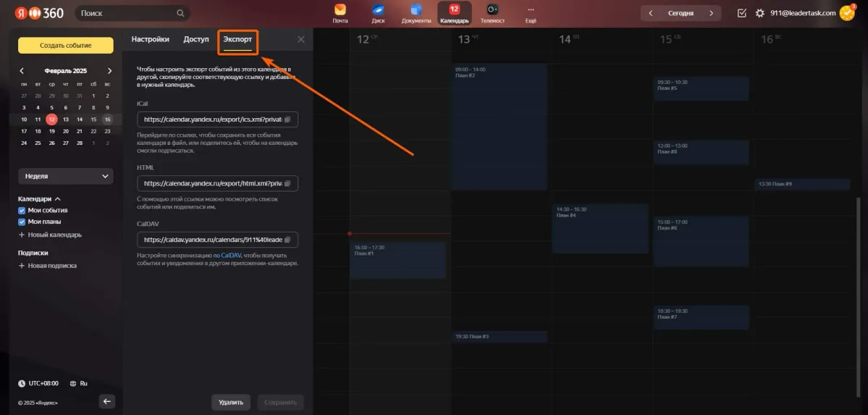Collapse sidebar with the left arrow button
The width and height of the screenshot is (868, 415).
click(107, 401)
